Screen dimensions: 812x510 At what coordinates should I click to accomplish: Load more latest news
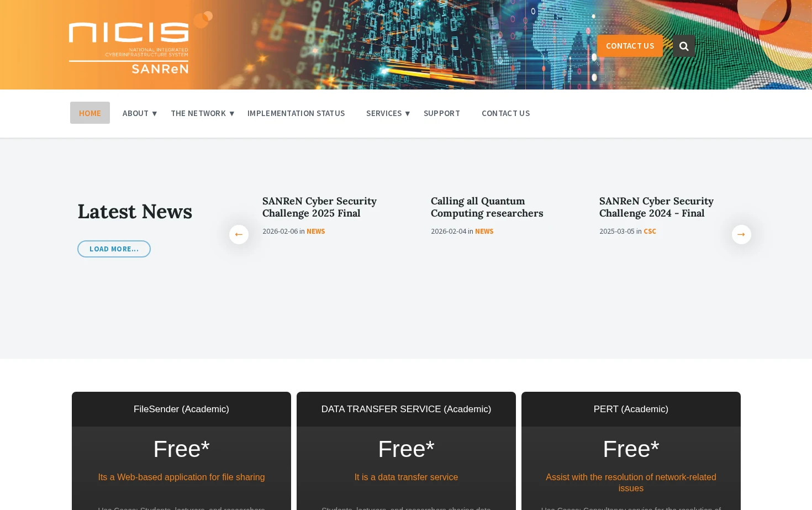(114, 249)
